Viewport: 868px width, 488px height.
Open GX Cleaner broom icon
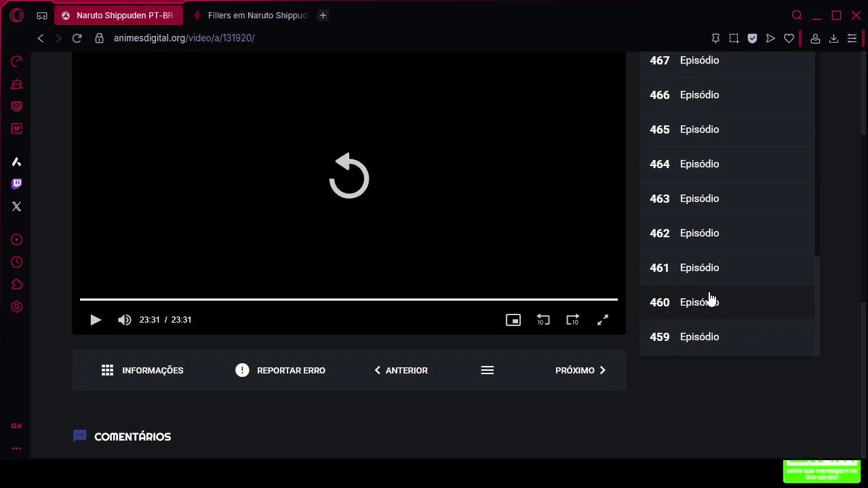tap(17, 84)
